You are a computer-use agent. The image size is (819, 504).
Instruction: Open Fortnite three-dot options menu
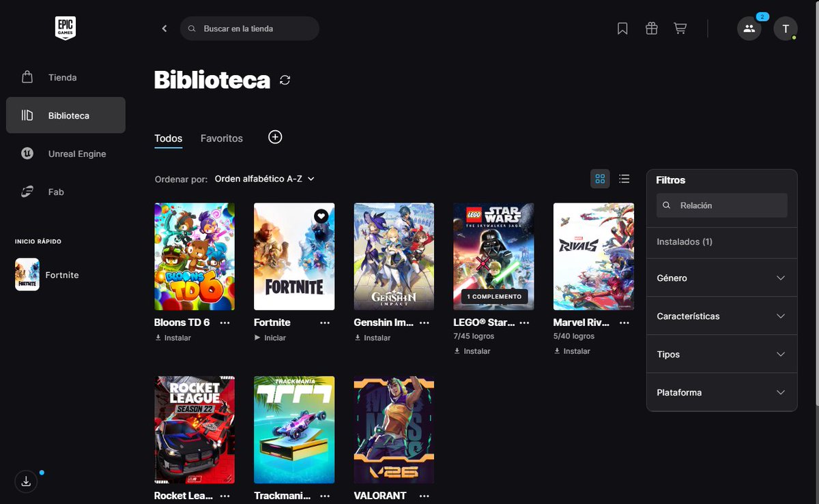click(x=325, y=323)
